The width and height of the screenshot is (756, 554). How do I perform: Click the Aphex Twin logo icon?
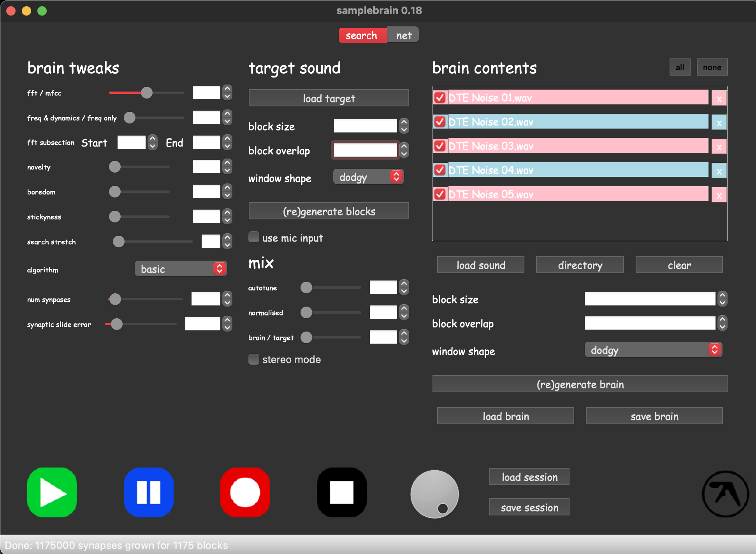pyautogui.click(x=725, y=494)
